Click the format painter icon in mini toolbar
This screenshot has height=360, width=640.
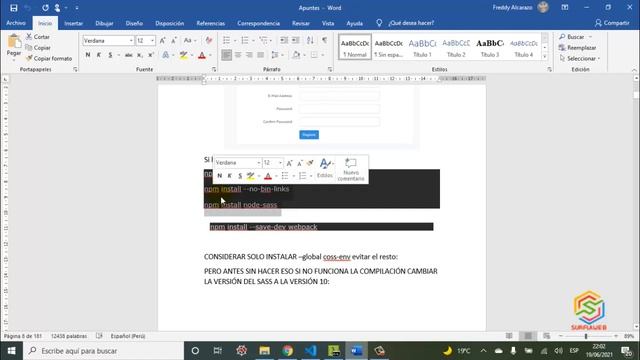310,163
